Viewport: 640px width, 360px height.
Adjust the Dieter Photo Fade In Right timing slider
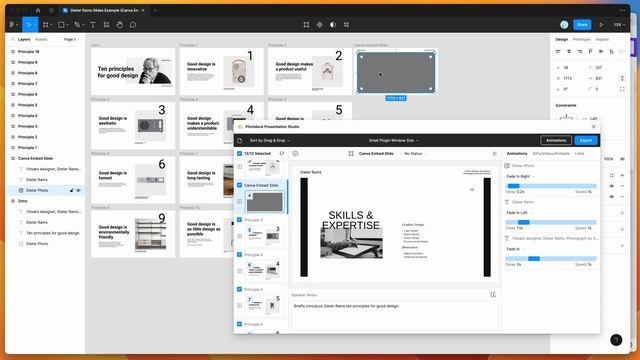point(551,186)
